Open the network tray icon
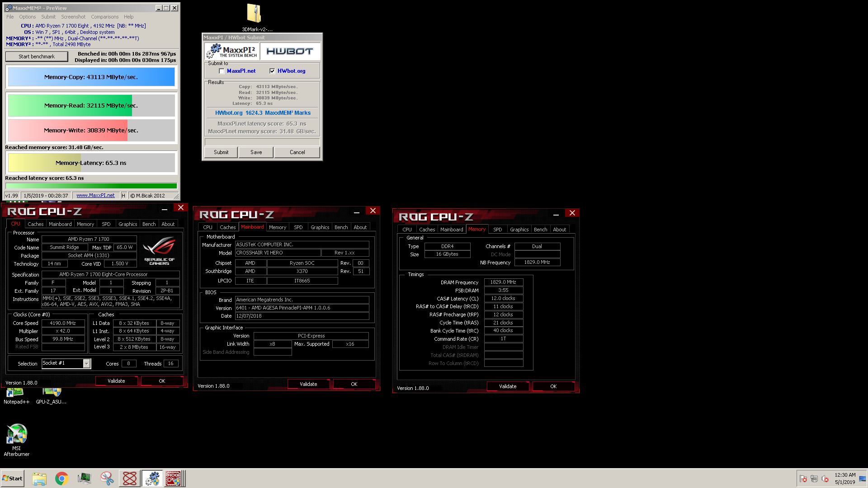The width and height of the screenshot is (868, 488). click(x=814, y=479)
